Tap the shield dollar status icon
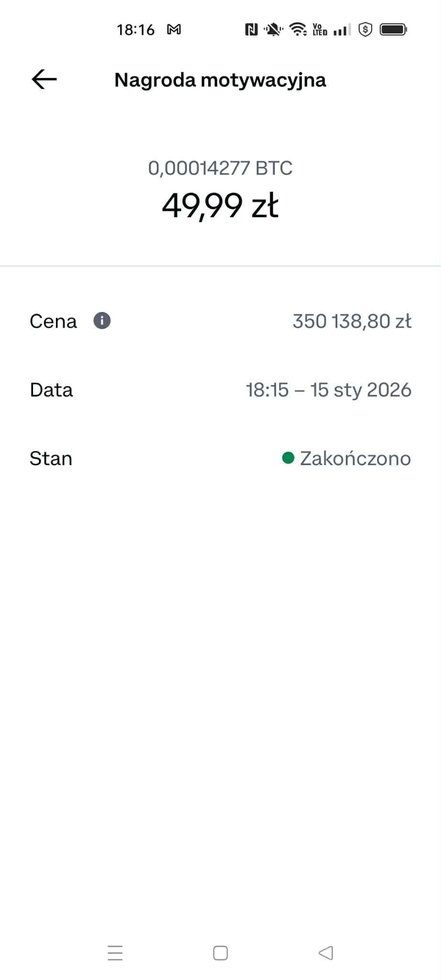Image resolution: width=441 pixels, height=980 pixels. [365, 30]
